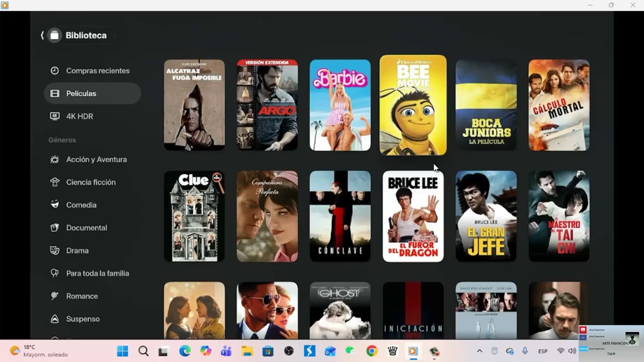The image size is (644, 362).
Task: Select the Cónclave movie poster
Action: coord(340,216)
